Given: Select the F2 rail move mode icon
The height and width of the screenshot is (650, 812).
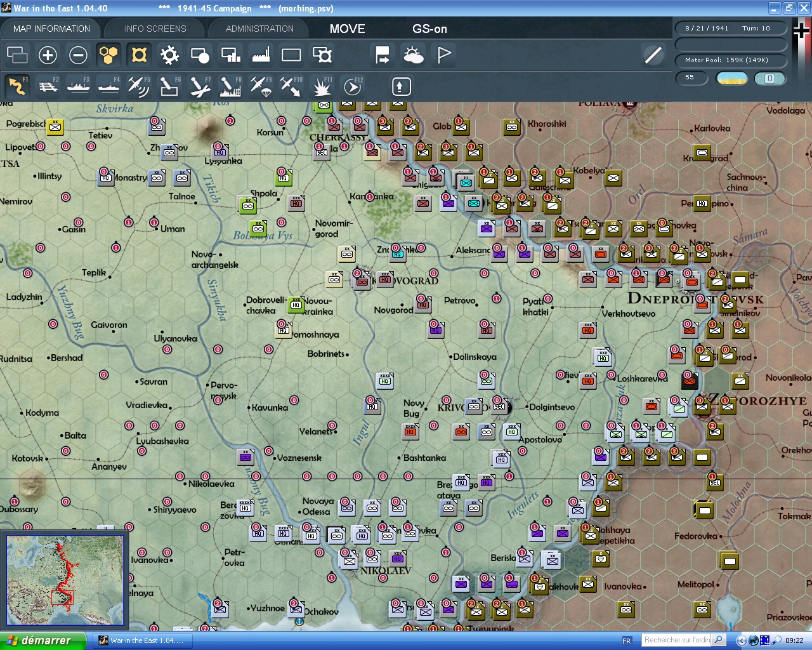Looking at the screenshot, I should (48, 86).
